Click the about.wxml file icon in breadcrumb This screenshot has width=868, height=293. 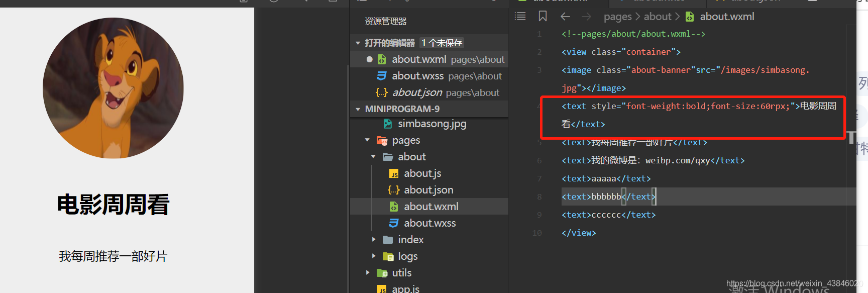coord(690,17)
